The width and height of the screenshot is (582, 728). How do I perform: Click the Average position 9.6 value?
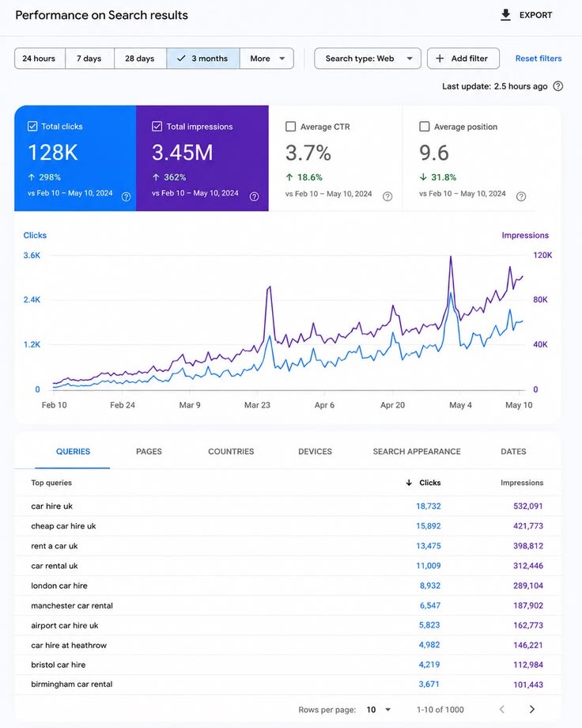[x=434, y=153]
